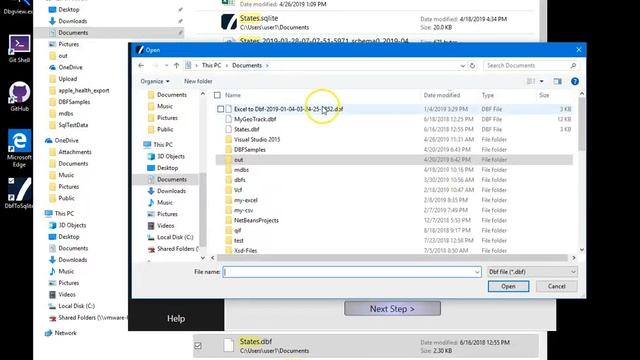Toggle the preview pane icon
640x360 pixels.
(557, 81)
